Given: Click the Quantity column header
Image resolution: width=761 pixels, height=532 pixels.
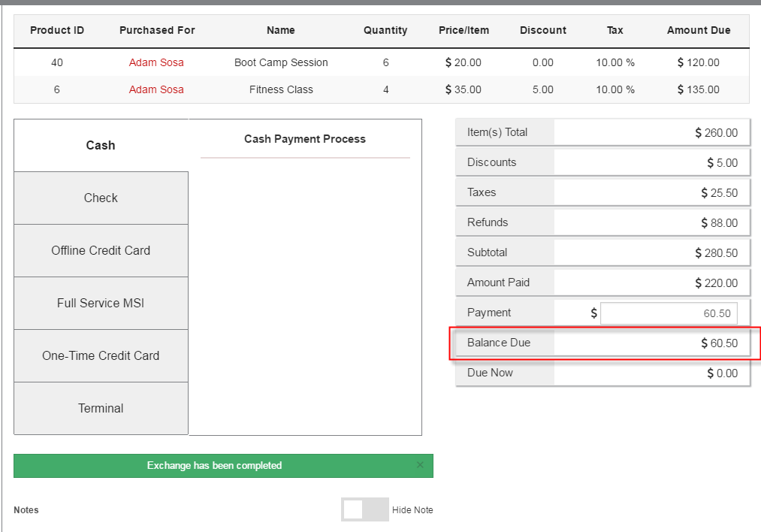Looking at the screenshot, I should pyautogui.click(x=385, y=31).
